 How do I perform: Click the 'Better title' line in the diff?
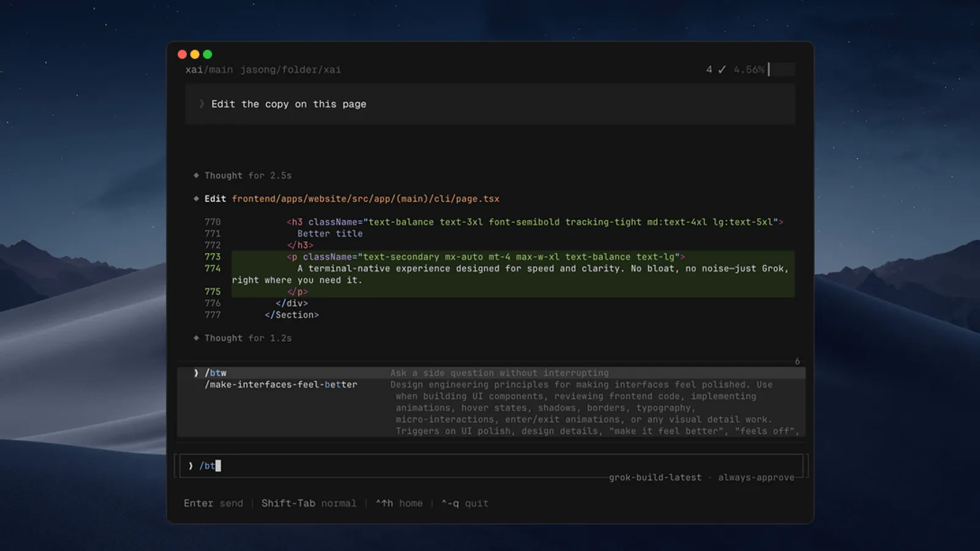330,234
